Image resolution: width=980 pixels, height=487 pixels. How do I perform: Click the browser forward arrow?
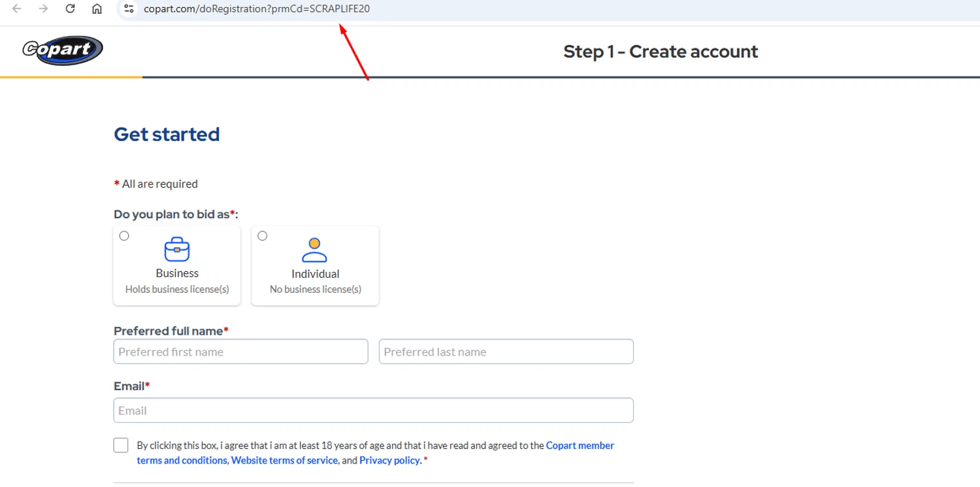click(x=43, y=8)
